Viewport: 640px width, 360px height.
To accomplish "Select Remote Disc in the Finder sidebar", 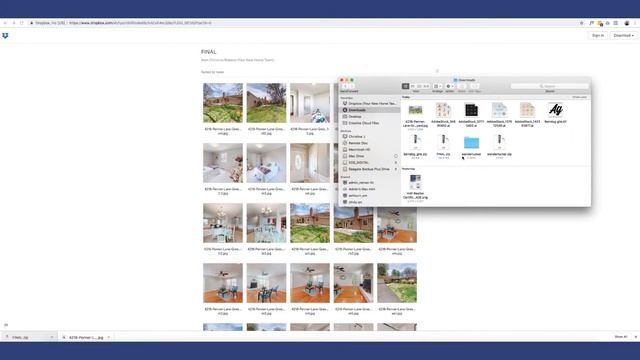I will tap(369, 143).
